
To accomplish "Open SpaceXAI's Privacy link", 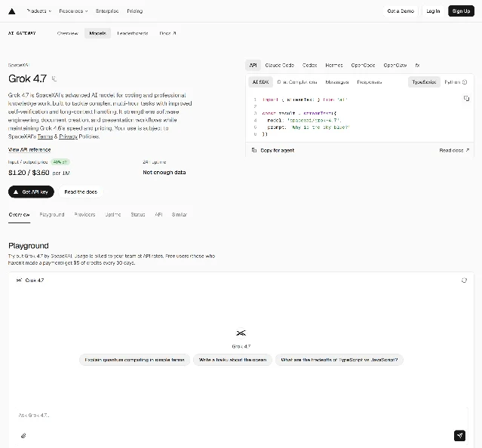I will coord(68,137).
